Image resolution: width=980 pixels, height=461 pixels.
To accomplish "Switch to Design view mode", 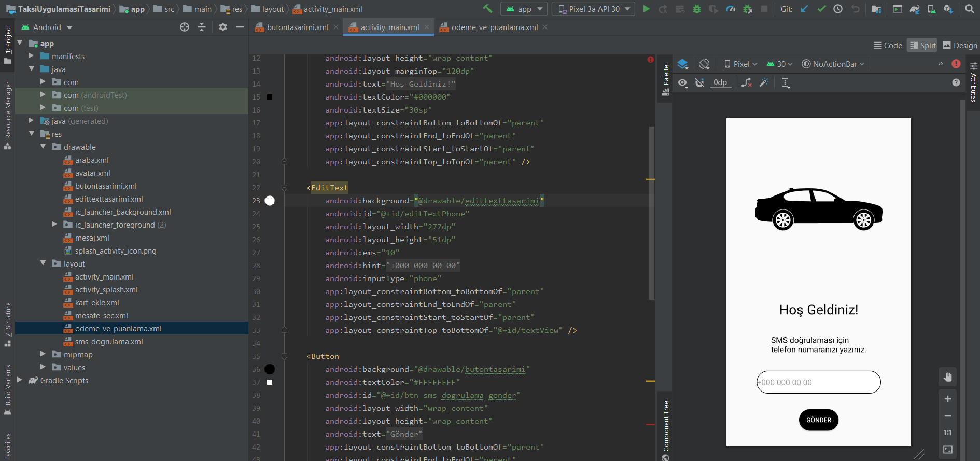I will pyautogui.click(x=960, y=45).
